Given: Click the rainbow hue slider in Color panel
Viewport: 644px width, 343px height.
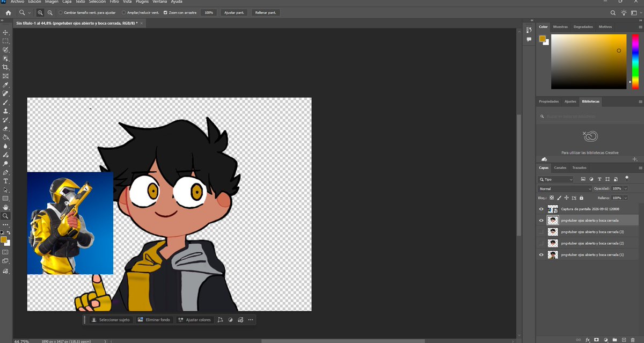Looking at the screenshot, I should [635, 62].
